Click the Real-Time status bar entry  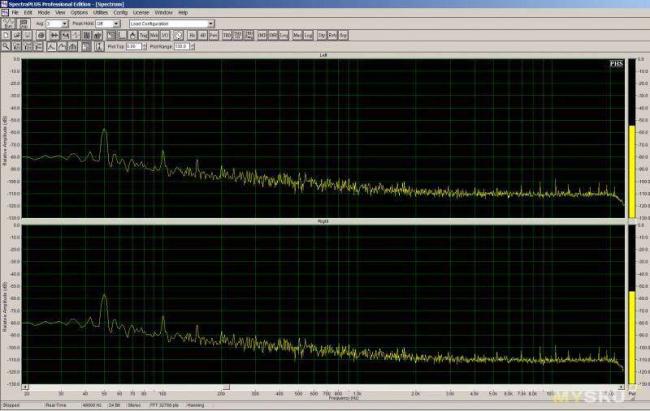click(56, 405)
